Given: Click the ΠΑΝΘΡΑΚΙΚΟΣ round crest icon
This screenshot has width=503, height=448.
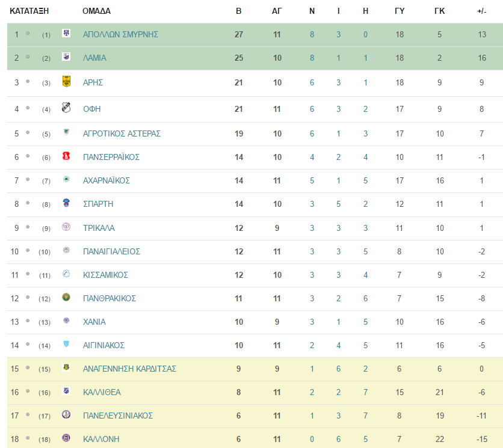Looking at the screenshot, I should pyautogui.click(x=66, y=297).
